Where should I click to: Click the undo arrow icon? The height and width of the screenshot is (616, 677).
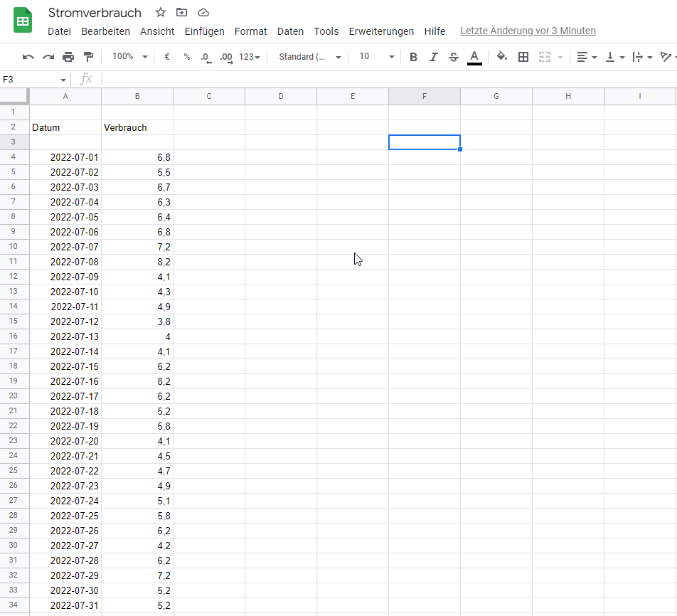28,57
